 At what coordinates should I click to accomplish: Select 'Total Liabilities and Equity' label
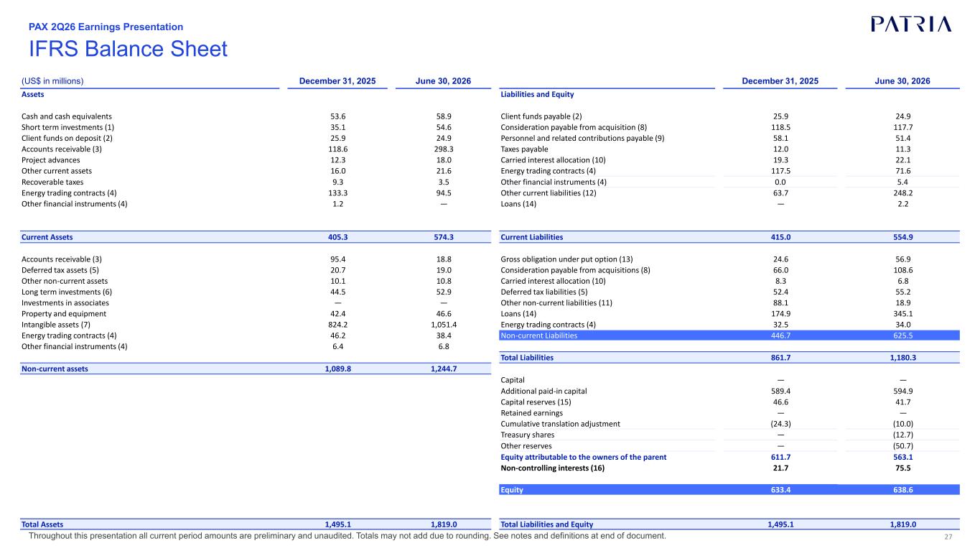(x=547, y=524)
